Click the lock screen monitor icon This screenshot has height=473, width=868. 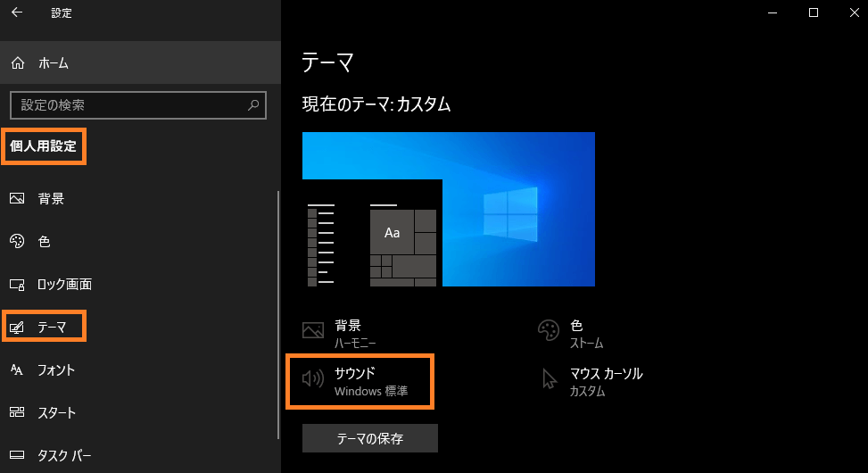[x=17, y=285]
